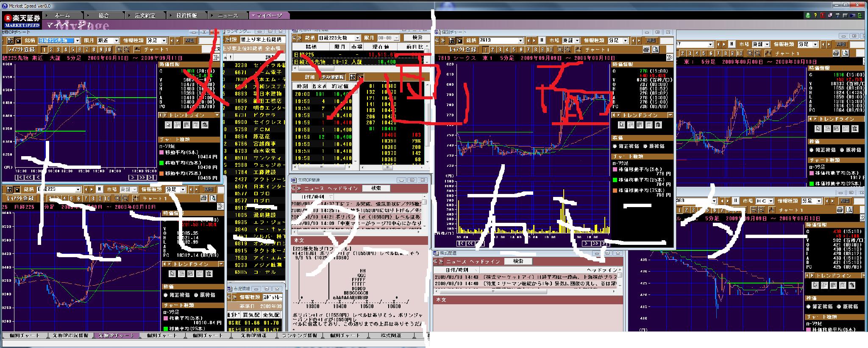The width and height of the screenshot is (868, 348).
Task: Open 市場 dropdown in 7613 chart window
Action: click(576, 41)
